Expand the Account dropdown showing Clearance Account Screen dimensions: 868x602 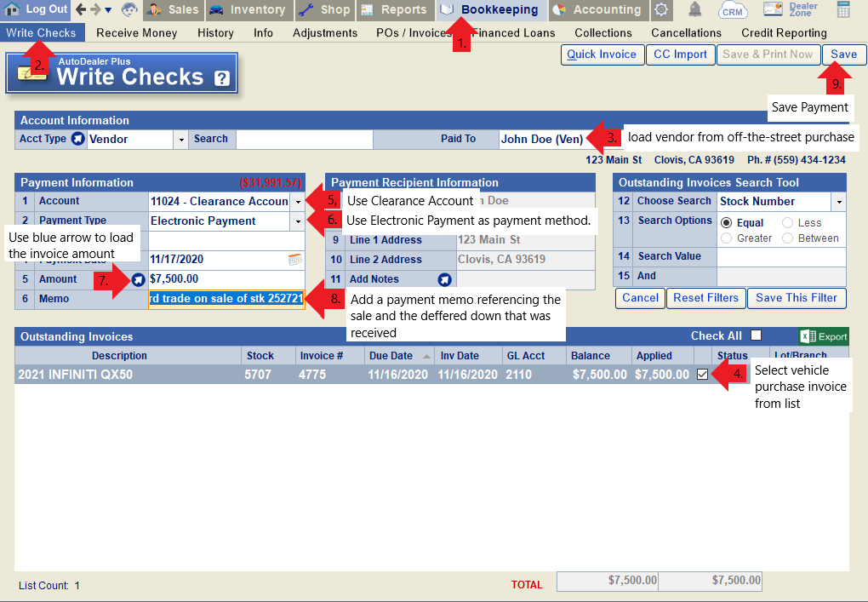[x=298, y=202]
